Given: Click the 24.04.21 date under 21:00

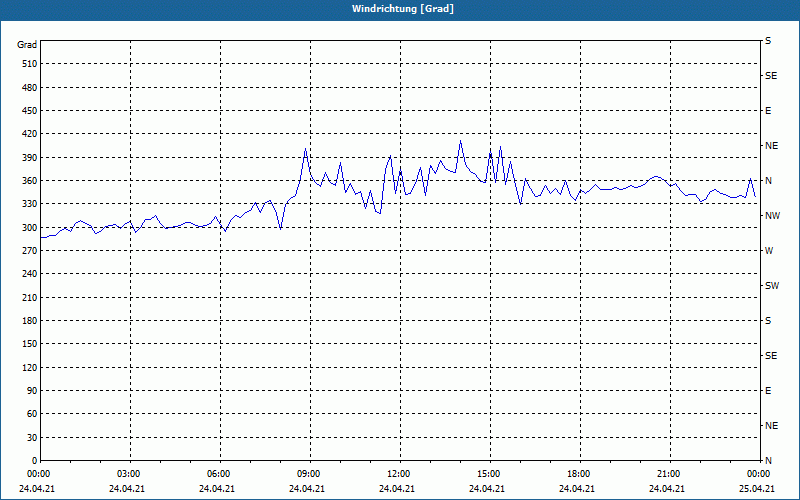Looking at the screenshot, I should [x=667, y=489].
